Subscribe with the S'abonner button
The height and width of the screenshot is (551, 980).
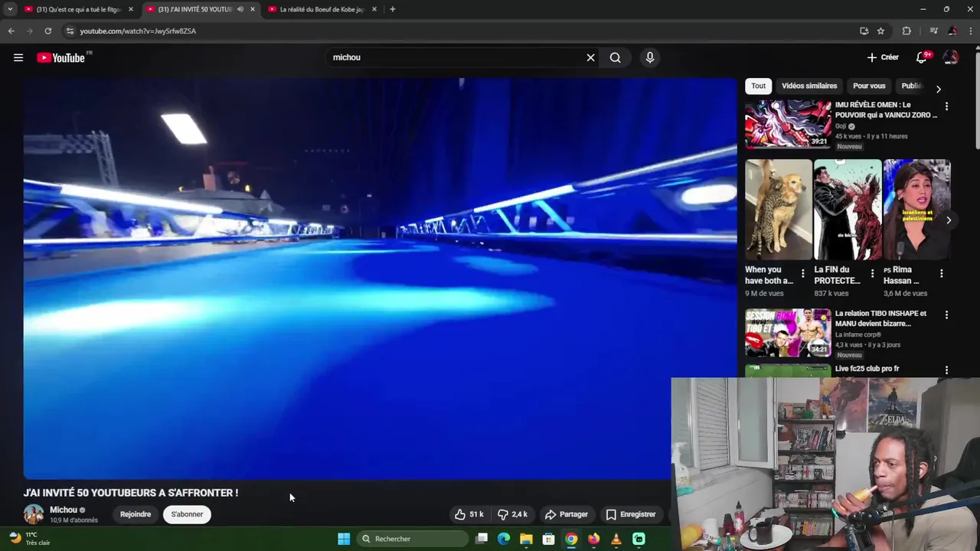click(187, 514)
